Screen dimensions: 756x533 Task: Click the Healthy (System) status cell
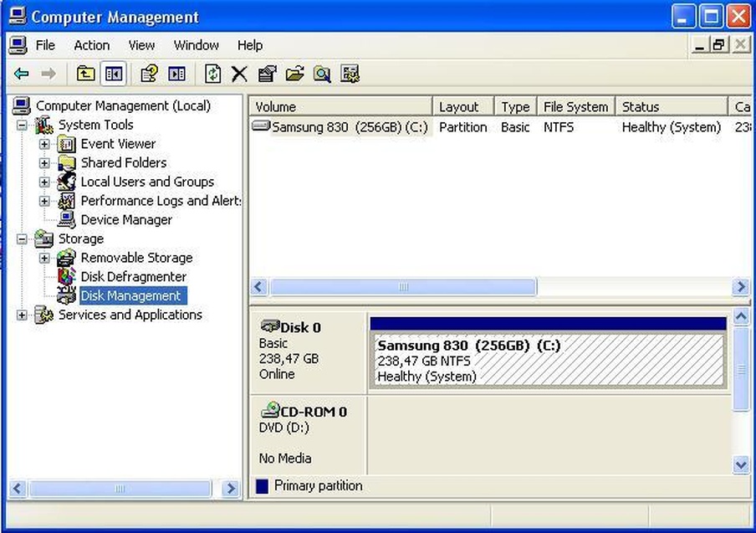pyautogui.click(x=672, y=127)
